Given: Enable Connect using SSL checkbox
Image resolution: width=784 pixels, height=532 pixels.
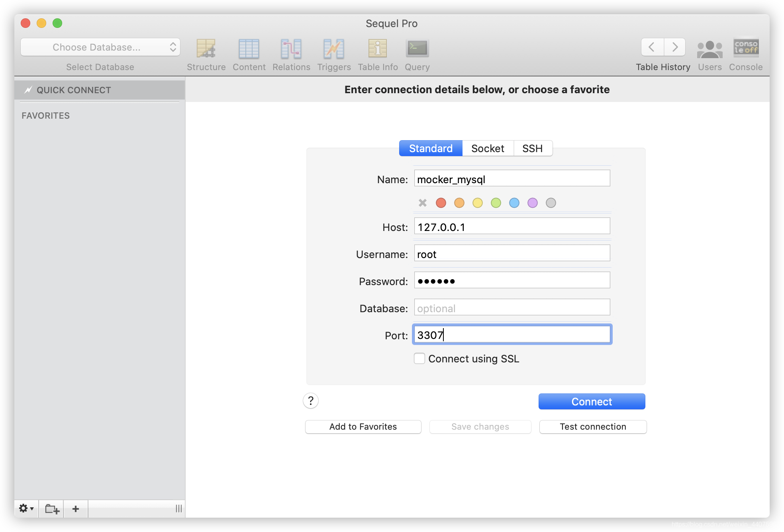Looking at the screenshot, I should [x=419, y=358].
